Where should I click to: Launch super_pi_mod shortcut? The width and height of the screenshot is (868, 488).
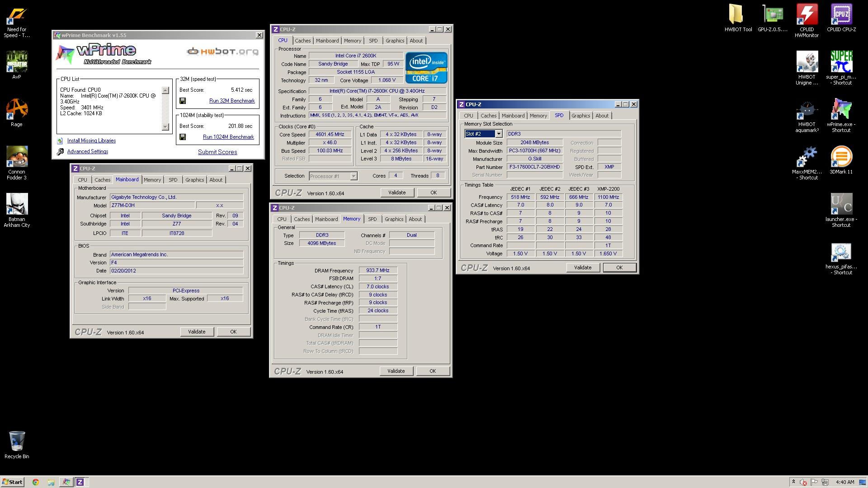[841, 68]
